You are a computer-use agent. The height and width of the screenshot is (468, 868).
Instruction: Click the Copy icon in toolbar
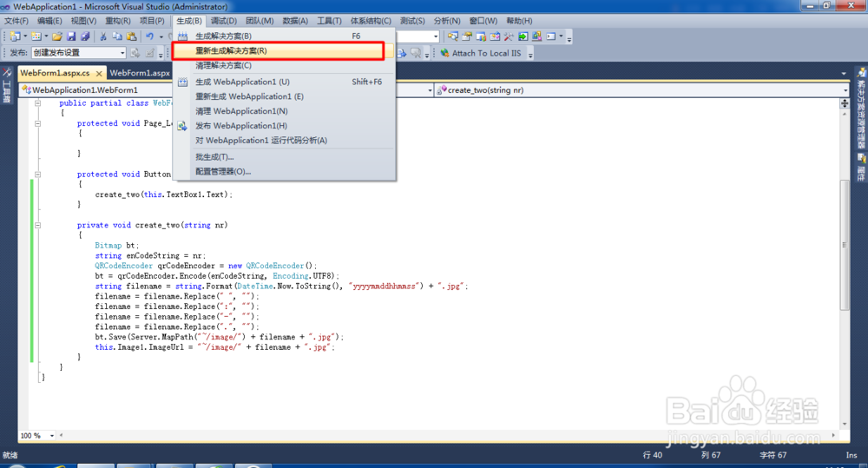point(117,36)
